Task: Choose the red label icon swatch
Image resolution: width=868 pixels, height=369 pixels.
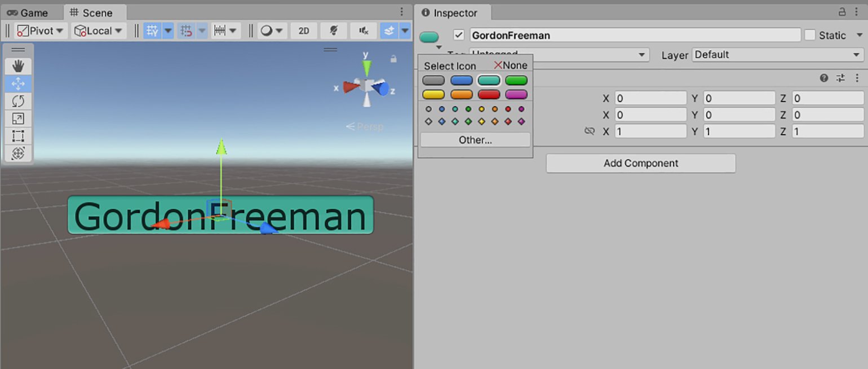Action: (489, 94)
